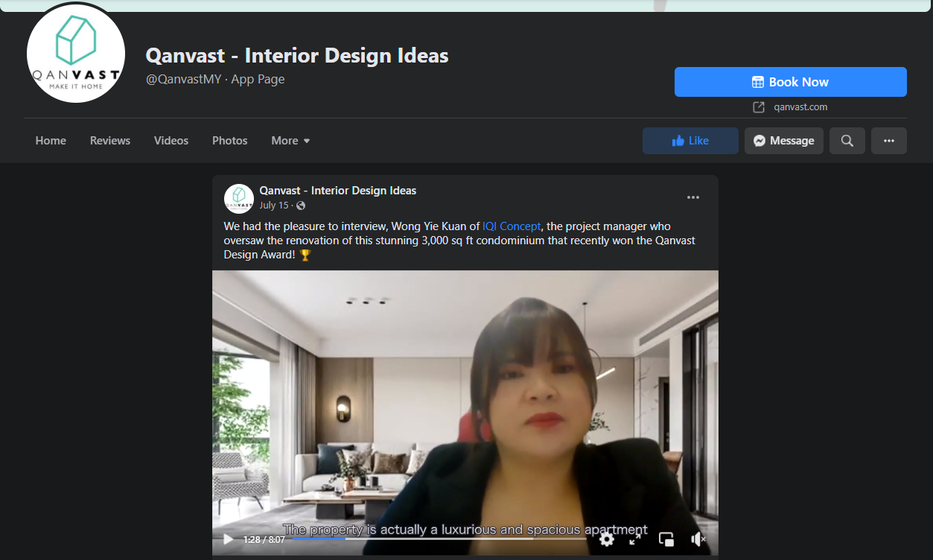Screen dimensions: 933x560
Task: Click the public audience globe icon
Action: (301, 206)
